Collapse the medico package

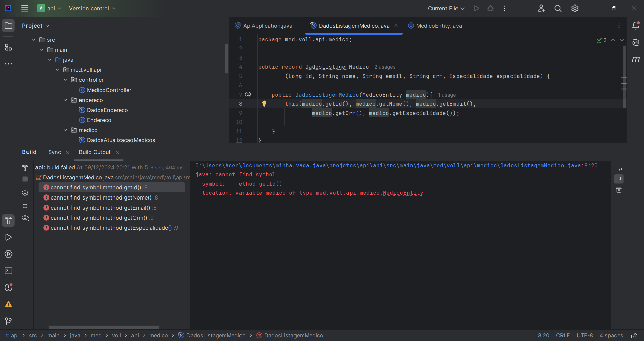tap(65, 130)
